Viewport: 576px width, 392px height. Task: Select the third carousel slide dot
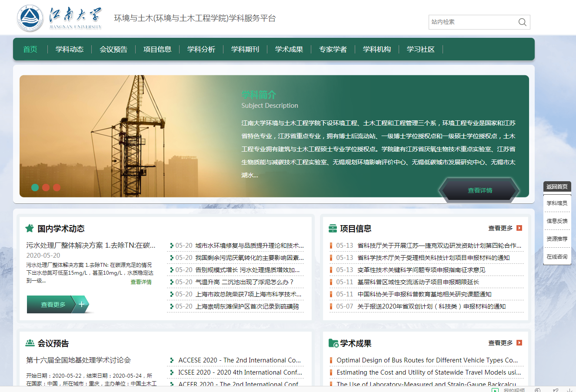click(57, 187)
